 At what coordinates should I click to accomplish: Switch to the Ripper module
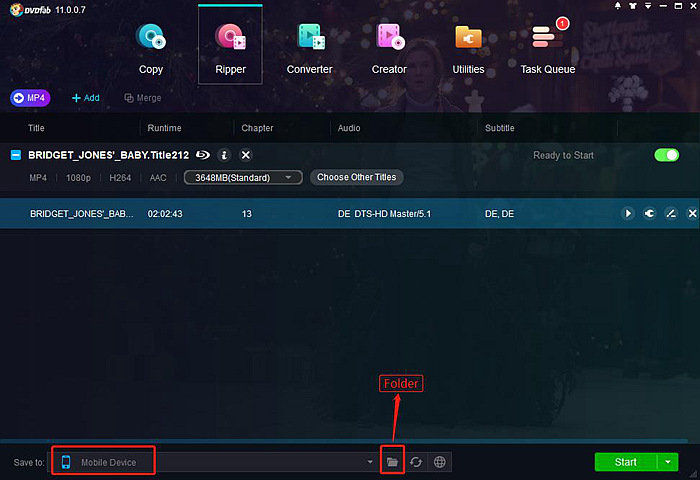pos(230,45)
